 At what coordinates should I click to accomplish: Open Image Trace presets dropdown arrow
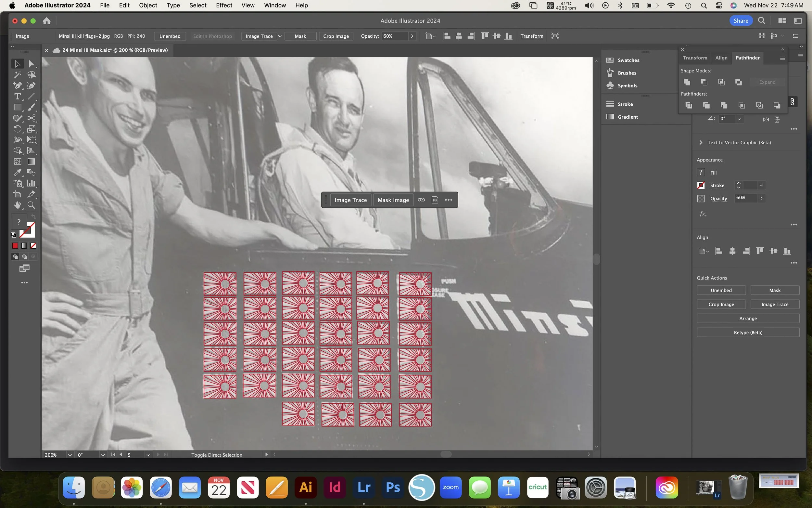[x=280, y=36]
